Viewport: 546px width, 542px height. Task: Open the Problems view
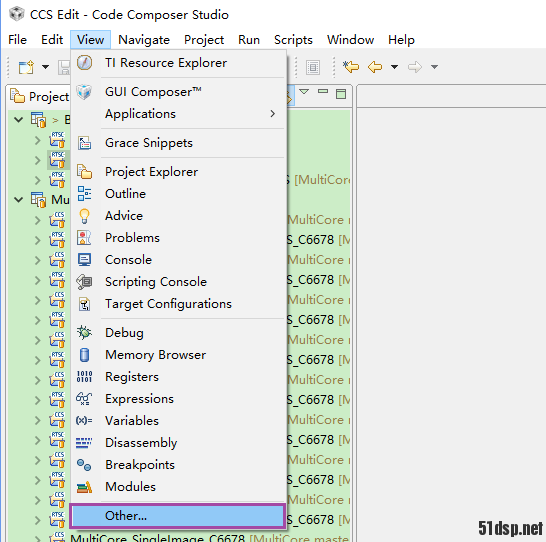pyautogui.click(x=179, y=238)
